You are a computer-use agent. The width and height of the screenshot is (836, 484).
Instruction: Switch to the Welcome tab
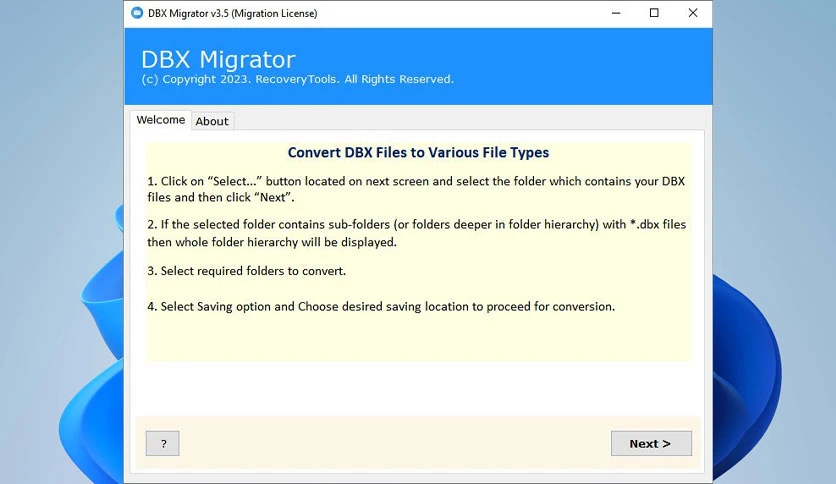160,120
